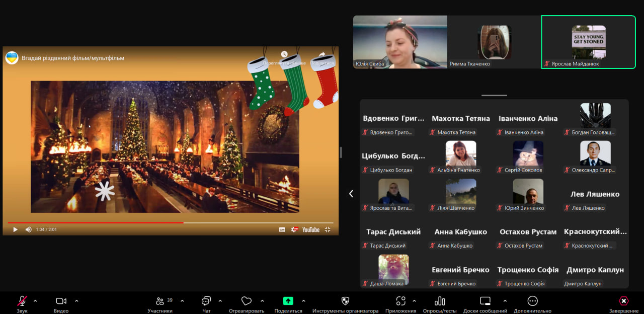Expand the arrow next to Чат
The image size is (644, 314).
[x=220, y=301]
